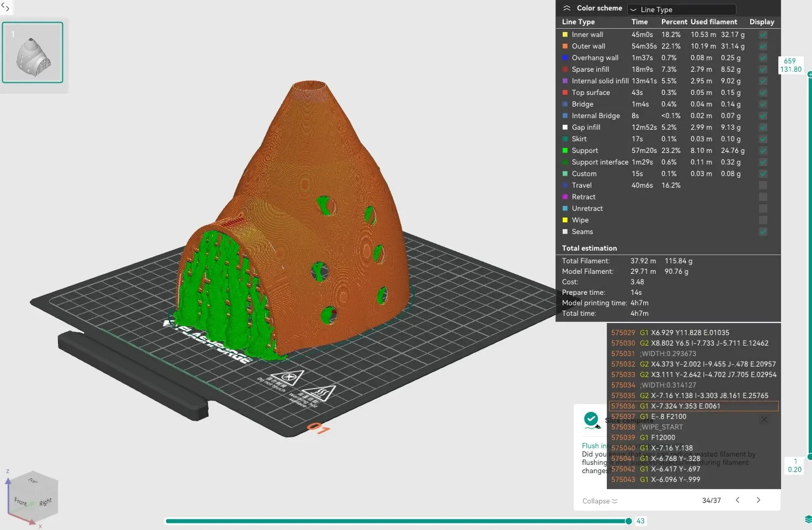
Task: Click the Front face of the view cube
Action: (x=20, y=501)
